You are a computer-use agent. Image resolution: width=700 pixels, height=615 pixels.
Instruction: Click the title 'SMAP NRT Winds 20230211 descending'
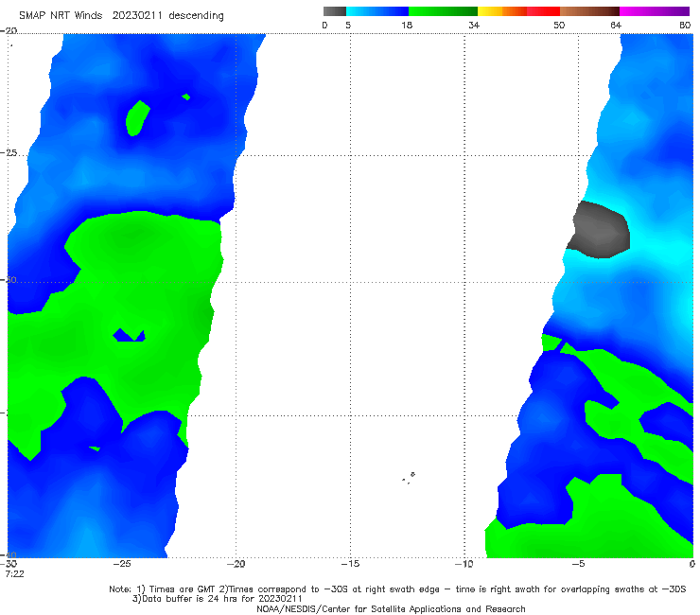[121, 16]
